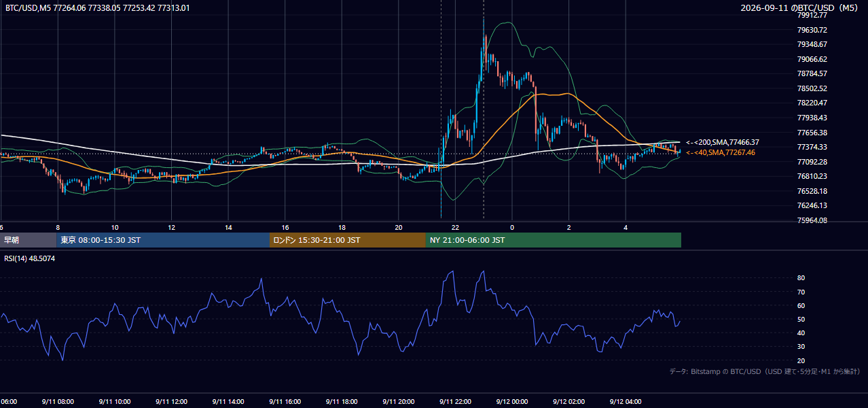Click the RSI 80 level label
Image resolution: width=868 pixels, height=408 pixels.
[801, 278]
